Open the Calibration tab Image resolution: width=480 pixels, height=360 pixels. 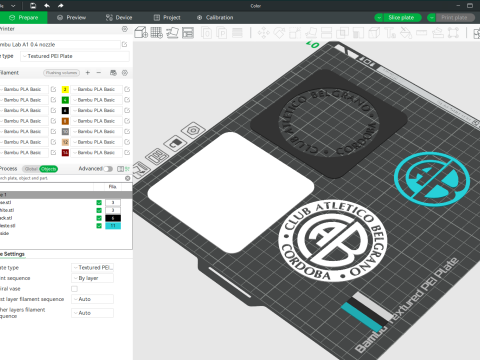click(x=215, y=18)
